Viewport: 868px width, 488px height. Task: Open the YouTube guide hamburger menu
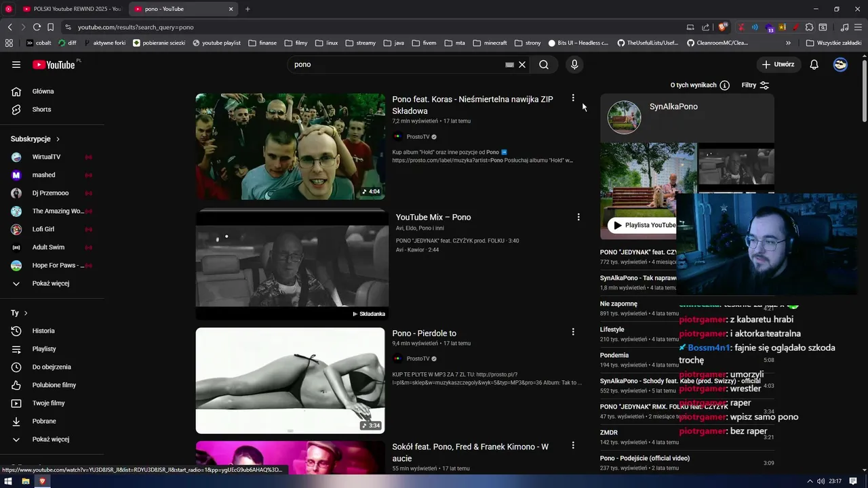[x=16, y=64]
